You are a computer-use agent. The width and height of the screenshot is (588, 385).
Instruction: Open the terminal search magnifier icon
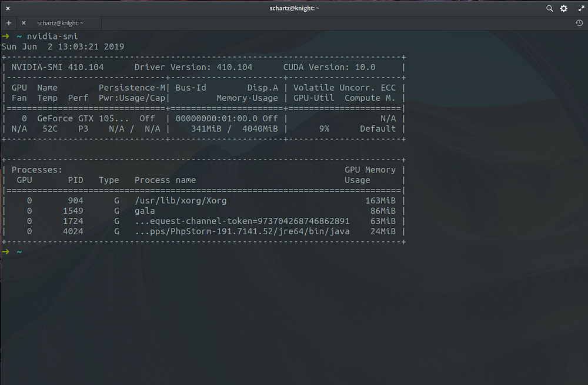(549, 8)
